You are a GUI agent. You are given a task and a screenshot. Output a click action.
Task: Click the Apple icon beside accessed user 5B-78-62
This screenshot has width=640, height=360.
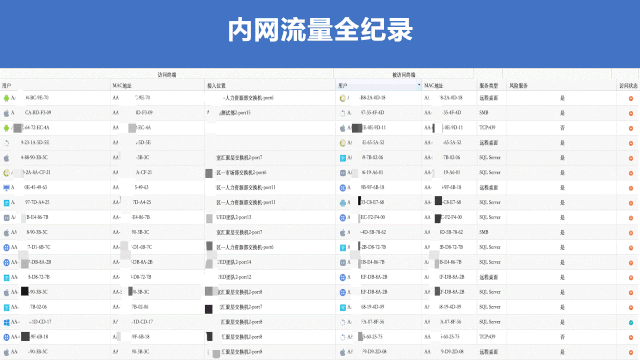click(x=343, y=233)
